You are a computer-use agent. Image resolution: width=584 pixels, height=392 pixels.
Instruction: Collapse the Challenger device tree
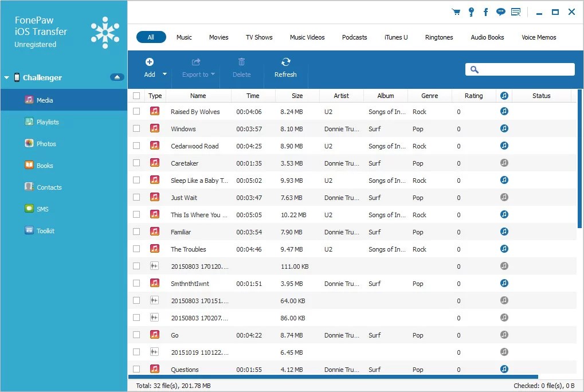click(x=6, y=77)
